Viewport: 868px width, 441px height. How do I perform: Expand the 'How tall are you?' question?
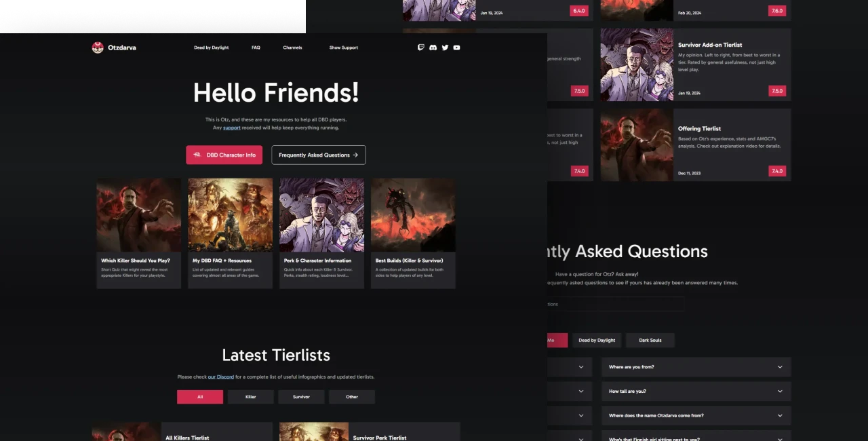(696, 391)
